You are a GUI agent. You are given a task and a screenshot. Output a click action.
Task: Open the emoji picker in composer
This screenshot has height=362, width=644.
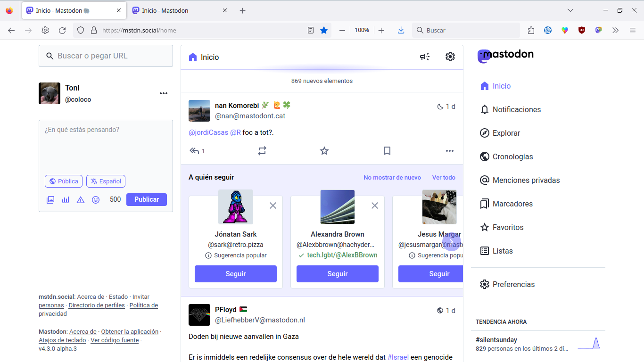[x=96, y=199]
